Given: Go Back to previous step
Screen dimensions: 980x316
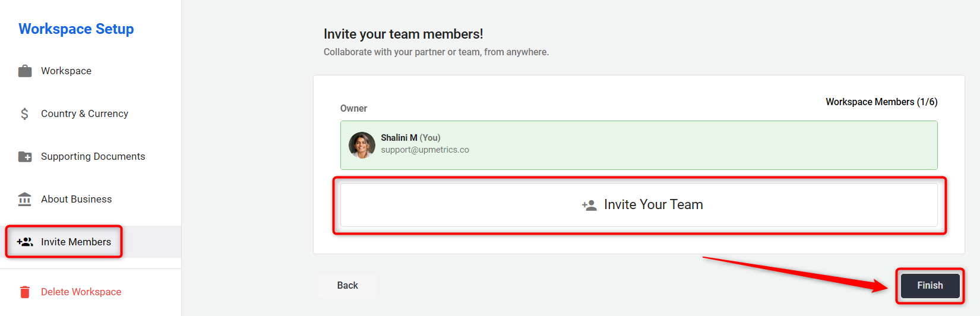Looking at the screenshot, I should pyautogui.click(x=347, y=286).
